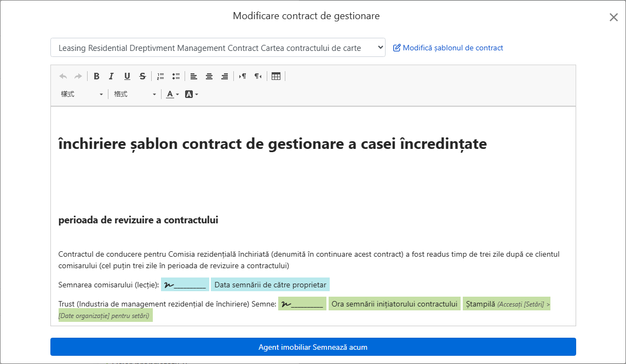Click the Trust (Industria de management label
Viewport: 626px width, 364px height.
pos(167,304)
